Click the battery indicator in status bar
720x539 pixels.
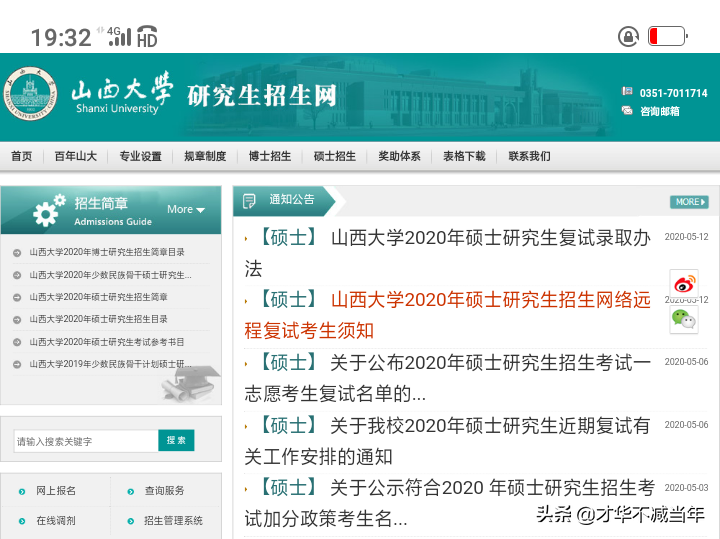[x=668, y=36]
